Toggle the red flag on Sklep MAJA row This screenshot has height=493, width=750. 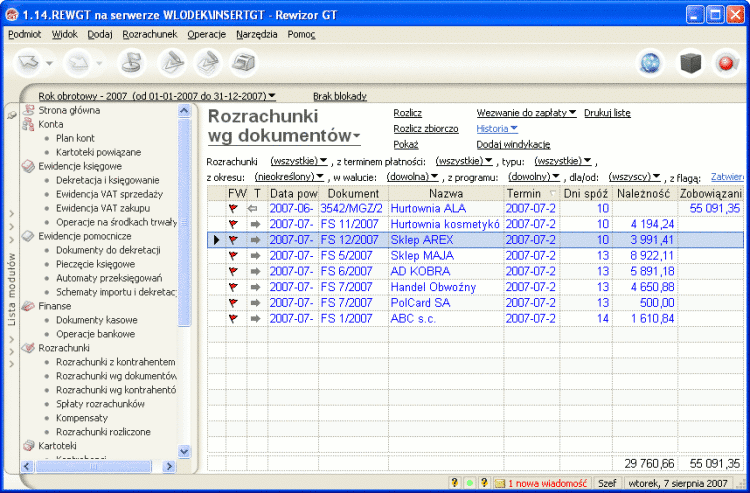pyautogui.click(x=233, y=256)
